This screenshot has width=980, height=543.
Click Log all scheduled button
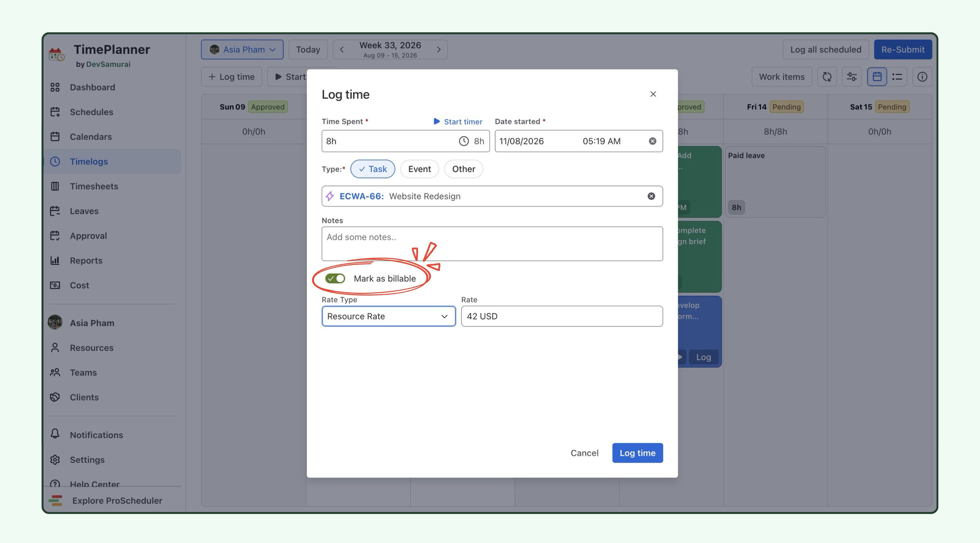coord(826,49)
